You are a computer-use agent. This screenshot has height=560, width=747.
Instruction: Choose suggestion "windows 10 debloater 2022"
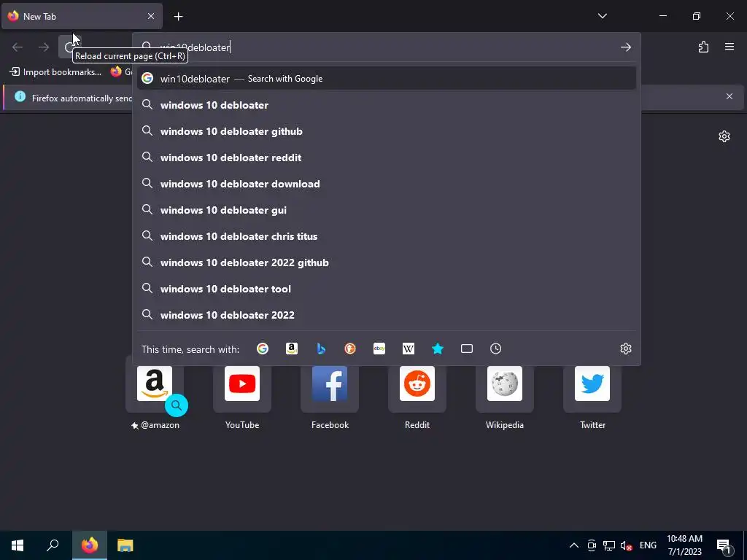[x=387, y=315]
